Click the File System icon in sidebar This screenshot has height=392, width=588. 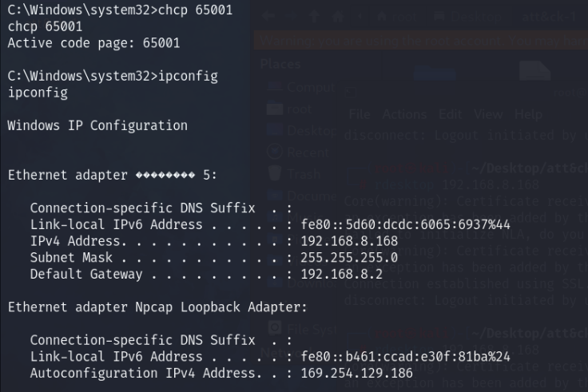tap(274, 326)
